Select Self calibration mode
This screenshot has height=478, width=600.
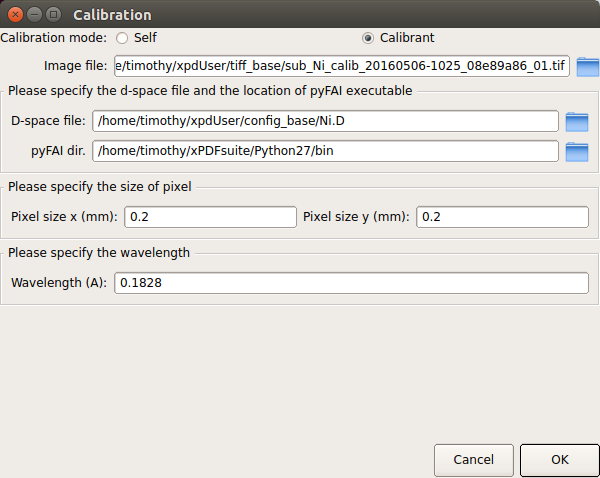[122, 38]
